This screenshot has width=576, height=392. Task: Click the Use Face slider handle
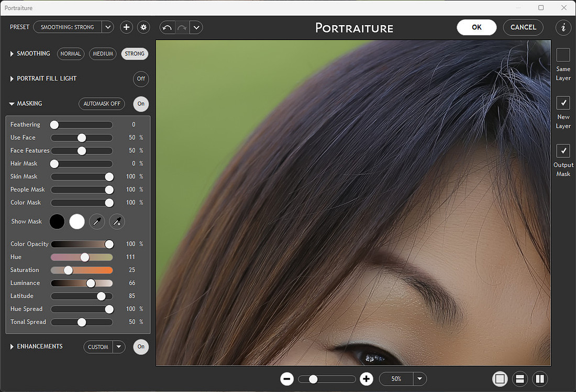(82, 138)
